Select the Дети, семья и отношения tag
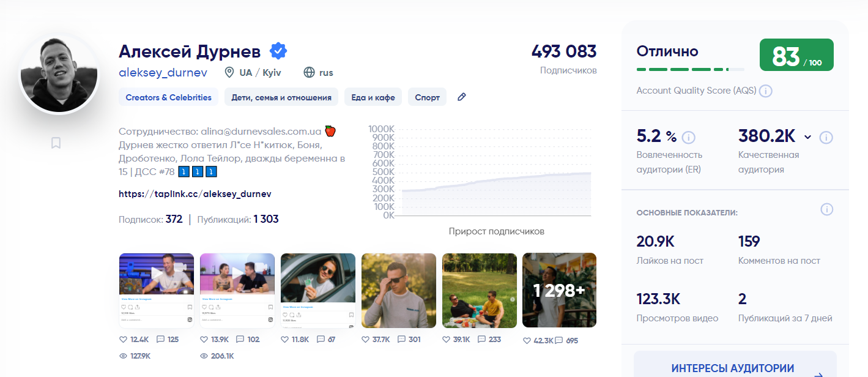The height and width of the screenshot is (377, 868). click(281, 97)
